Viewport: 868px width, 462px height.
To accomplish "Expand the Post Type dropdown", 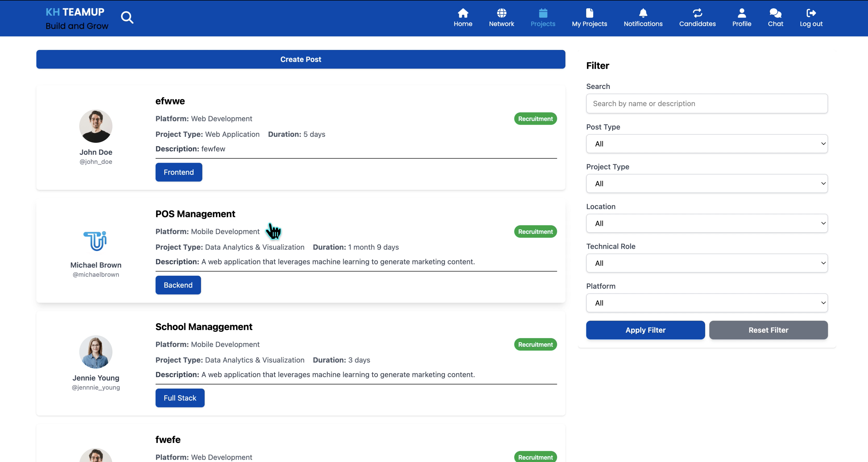I will [707, 144].
